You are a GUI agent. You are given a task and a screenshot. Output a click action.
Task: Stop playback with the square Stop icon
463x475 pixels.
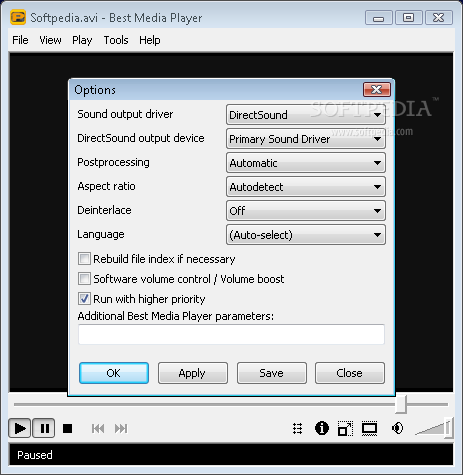tap(67, 428)
